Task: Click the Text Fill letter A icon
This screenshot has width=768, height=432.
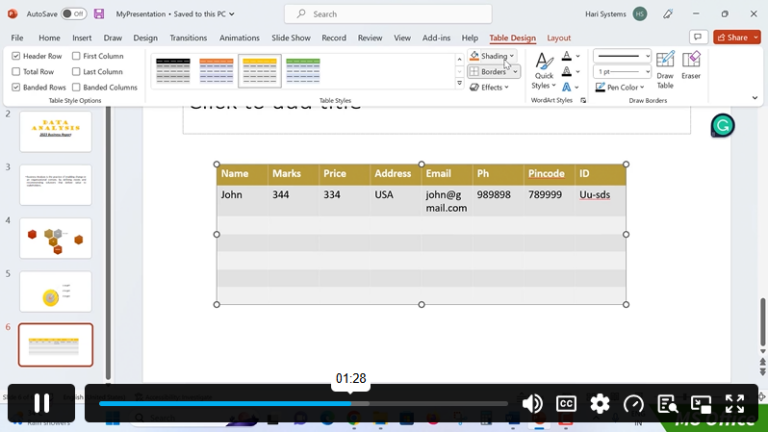Action: tap(566, 56)
